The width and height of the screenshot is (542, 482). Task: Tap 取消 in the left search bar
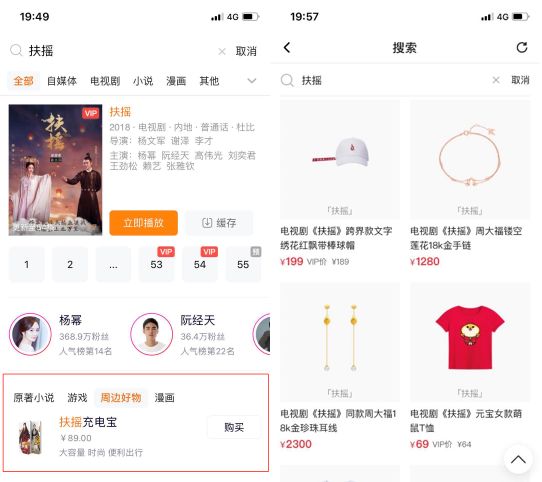246,52
